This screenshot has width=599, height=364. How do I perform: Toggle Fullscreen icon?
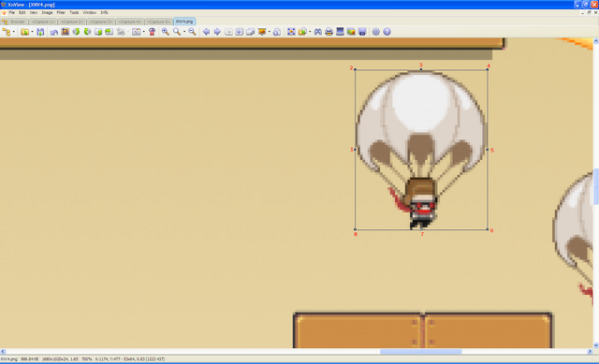tap(291, 32)
